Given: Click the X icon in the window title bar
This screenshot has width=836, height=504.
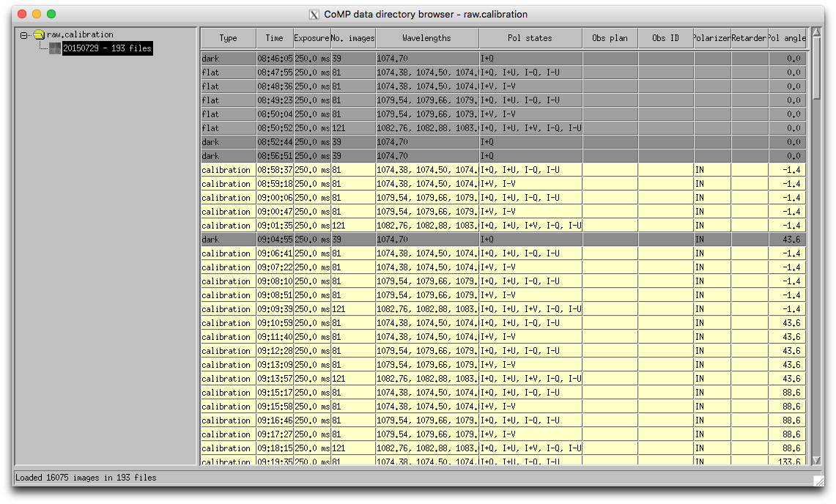Looking at the screenshot, I should tap(314, 14).
